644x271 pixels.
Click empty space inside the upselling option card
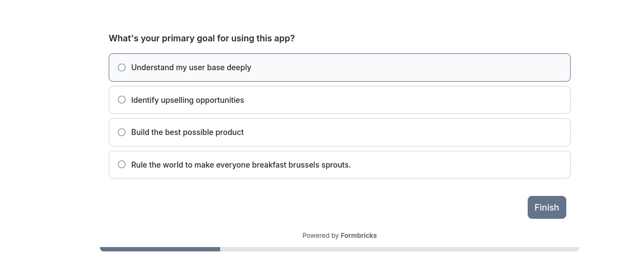pos(411,100)
